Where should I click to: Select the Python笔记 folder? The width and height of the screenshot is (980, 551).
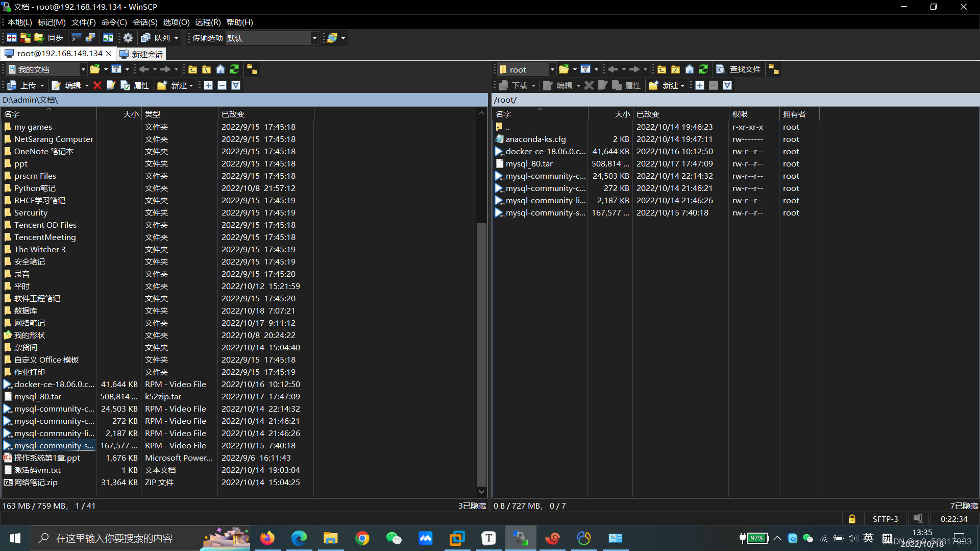tap(35, 188)
